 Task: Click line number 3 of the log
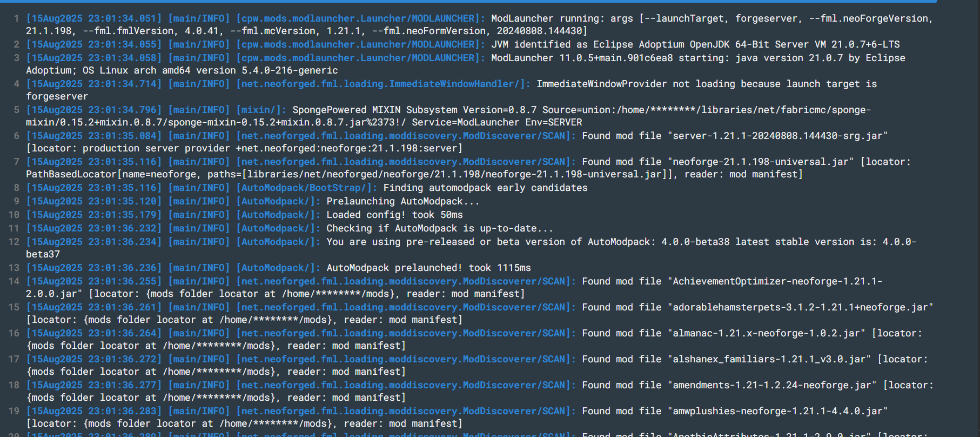coord(16,58)
